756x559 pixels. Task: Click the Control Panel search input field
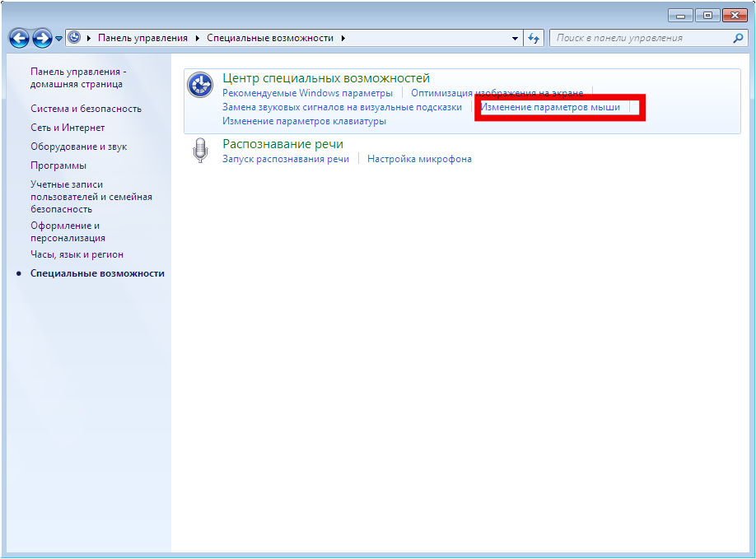click(638, 38)
